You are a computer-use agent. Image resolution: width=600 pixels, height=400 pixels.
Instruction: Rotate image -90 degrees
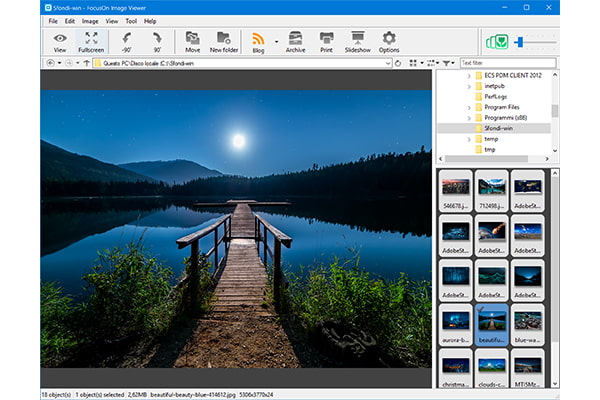[126, 41]
